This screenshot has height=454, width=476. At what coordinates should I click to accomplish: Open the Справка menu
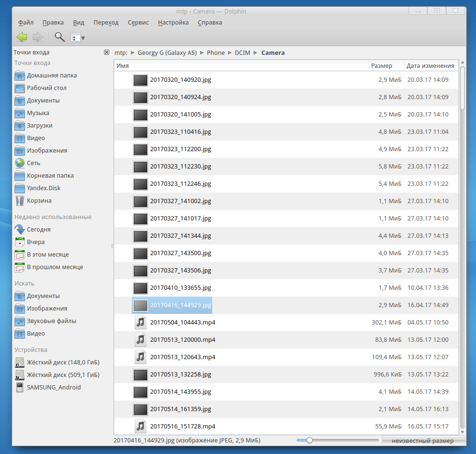pos(210,23)
